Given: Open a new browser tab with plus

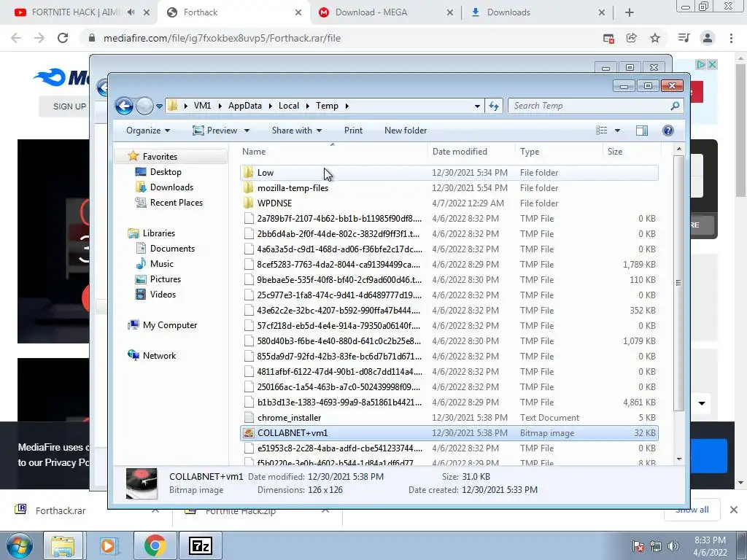Looking at the screenshot, I should (x=630, y=13).
